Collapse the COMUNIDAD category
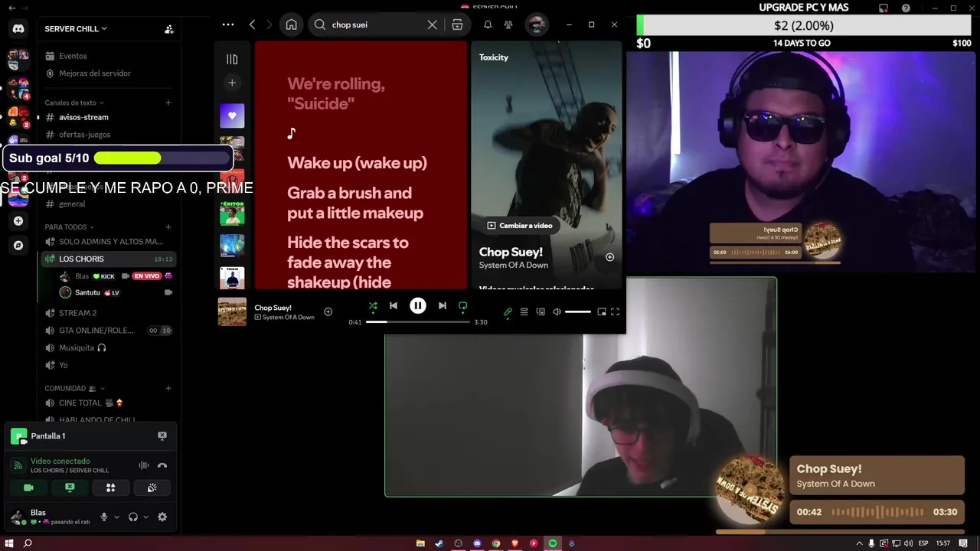This screenshot has width=980, height=551. click(x=74, y=389)
